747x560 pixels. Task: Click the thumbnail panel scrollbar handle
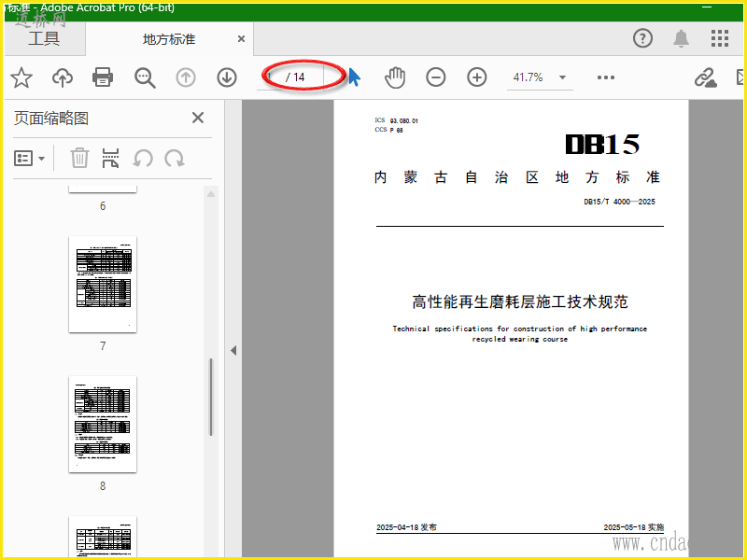pos(211,397)
